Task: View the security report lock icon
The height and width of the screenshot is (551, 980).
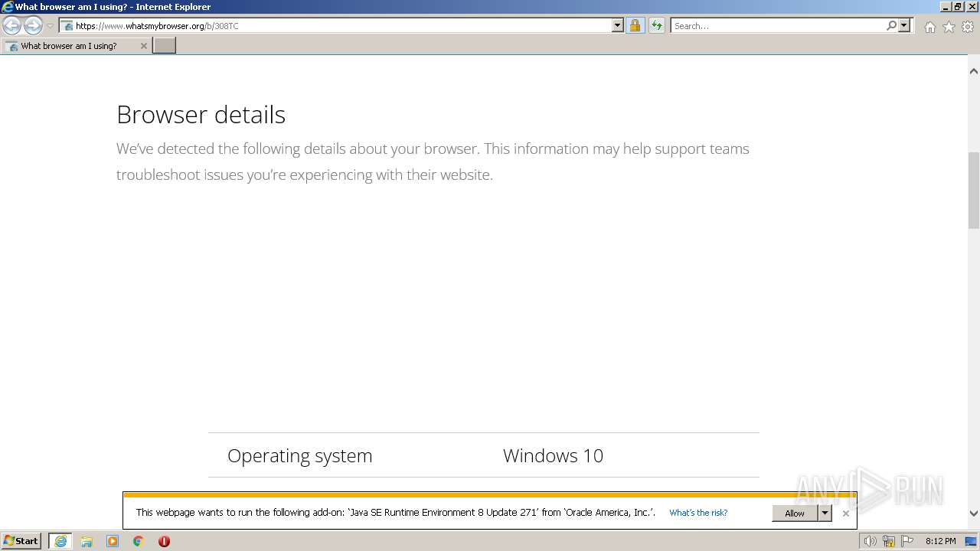Action: 635,26
